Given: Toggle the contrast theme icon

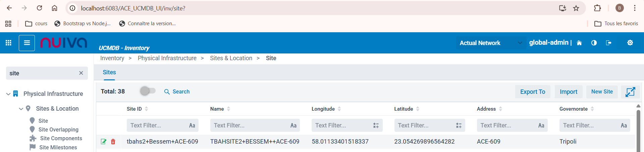Looking at the screenshot, I should point(594,43).
